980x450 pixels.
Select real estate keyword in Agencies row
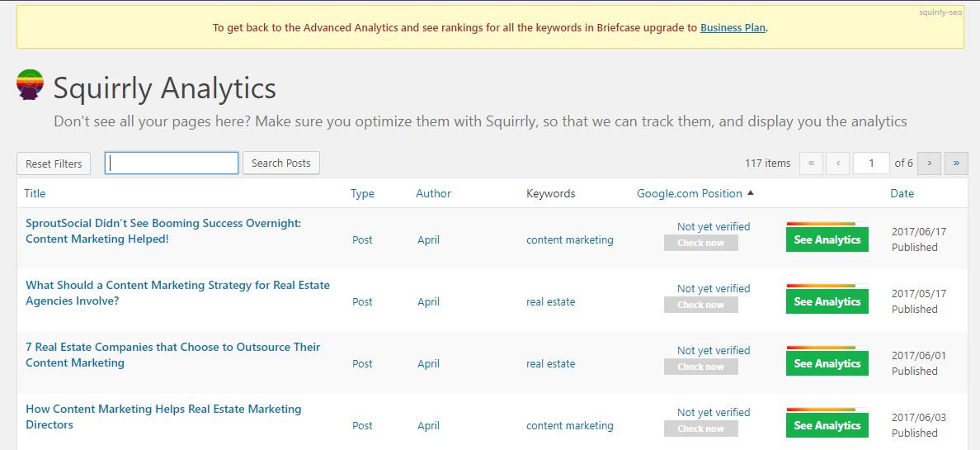click(550, 301)
